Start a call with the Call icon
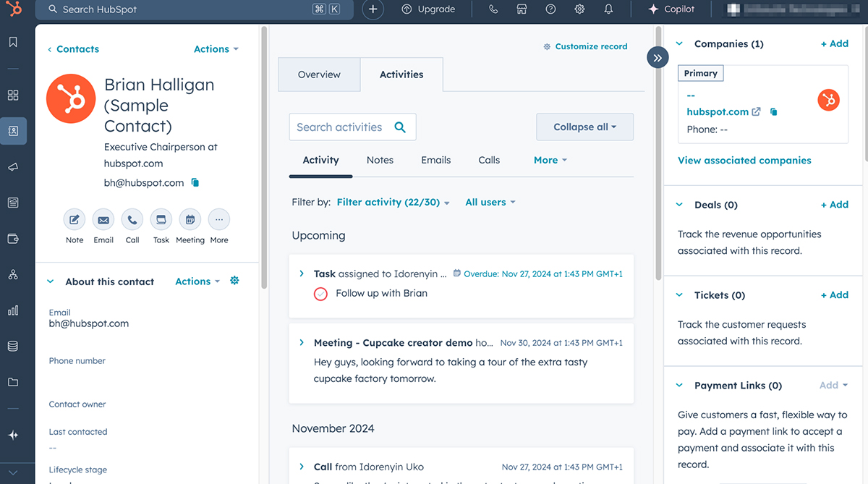The width and height of the screenshot is (868, 484). tap(132, 219)
